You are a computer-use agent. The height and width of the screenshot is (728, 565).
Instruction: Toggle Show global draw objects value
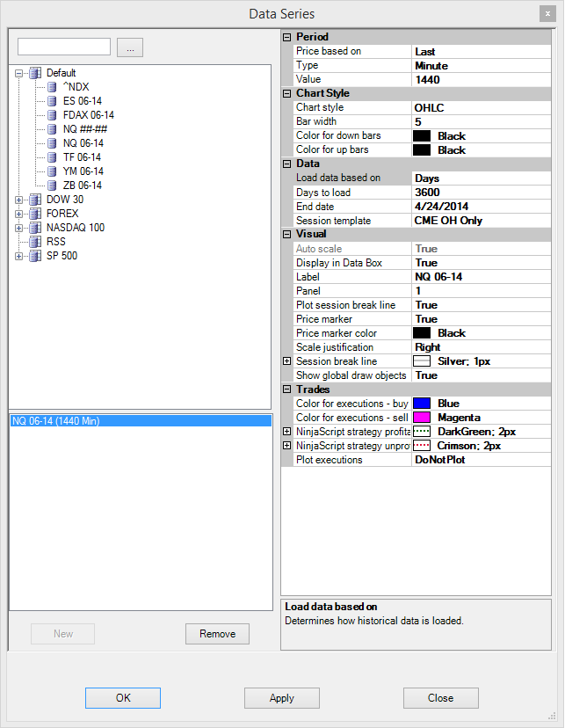click(482, 375)
